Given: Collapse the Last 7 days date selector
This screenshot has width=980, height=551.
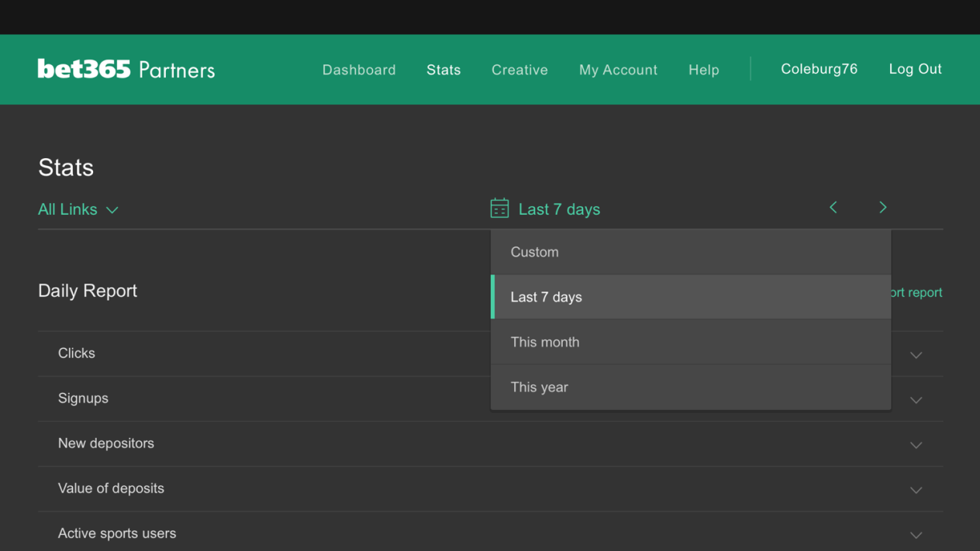Looking at the screenshot, I should [559, 209].
